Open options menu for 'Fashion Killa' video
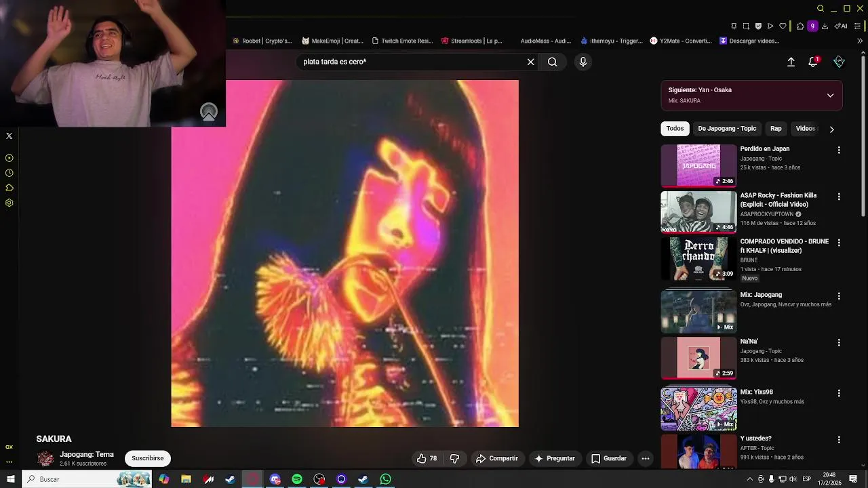868x488 pixels. point(839,197)
